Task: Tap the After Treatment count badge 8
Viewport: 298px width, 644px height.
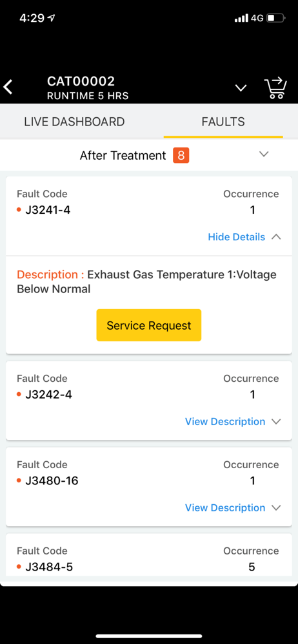Action: point(181,156)
